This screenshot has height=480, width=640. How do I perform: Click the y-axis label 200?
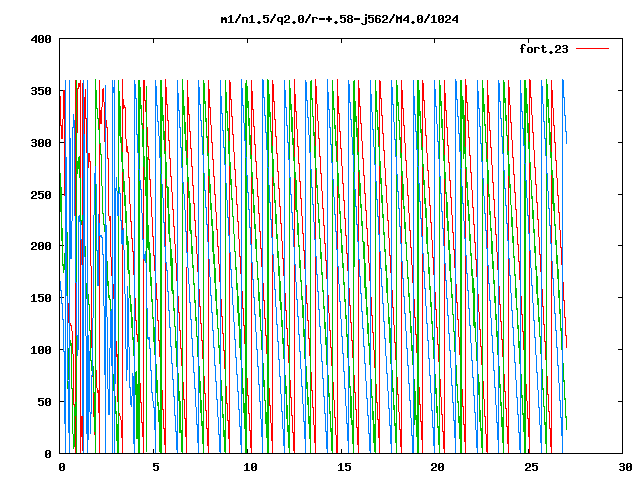tap(41, 246)
